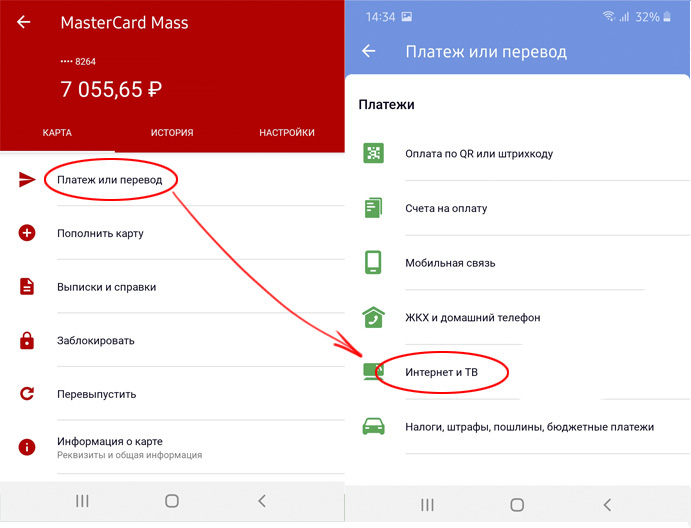Screen dimensions: 691x528
Task: Select Перевыпустить
Action: pyautogui.click(x=172, y=394)
